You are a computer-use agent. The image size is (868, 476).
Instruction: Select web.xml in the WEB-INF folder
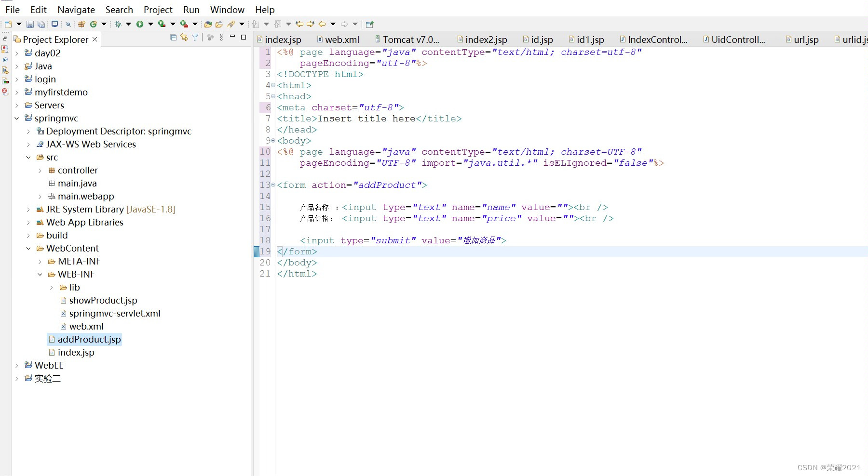pos(86,326)
